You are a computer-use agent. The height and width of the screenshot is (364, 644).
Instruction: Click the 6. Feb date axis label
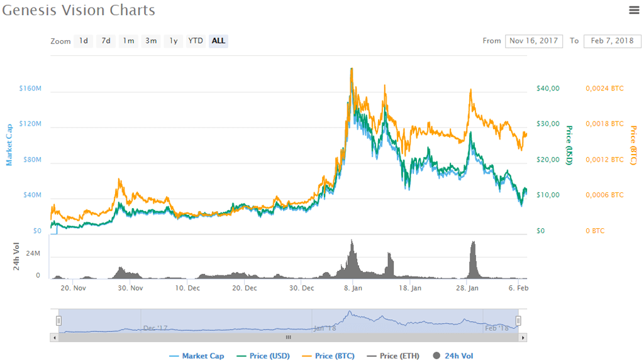(x=518, y=288)
